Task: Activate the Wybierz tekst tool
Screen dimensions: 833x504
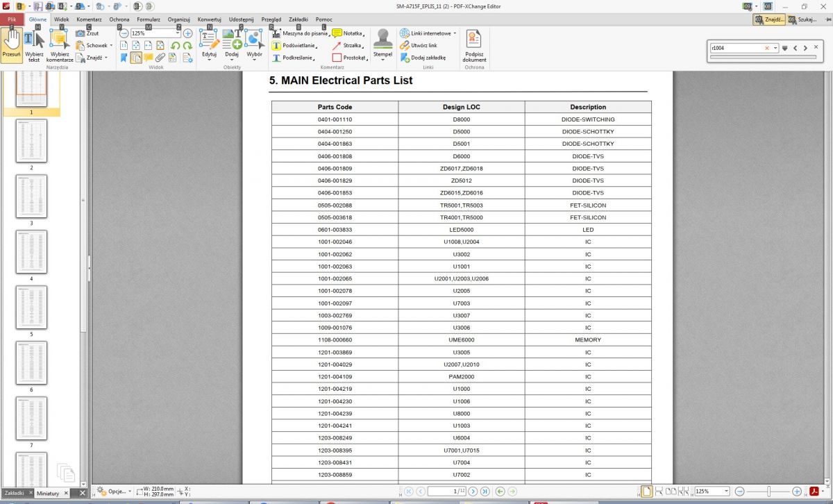Action: (x=34, y=45)
